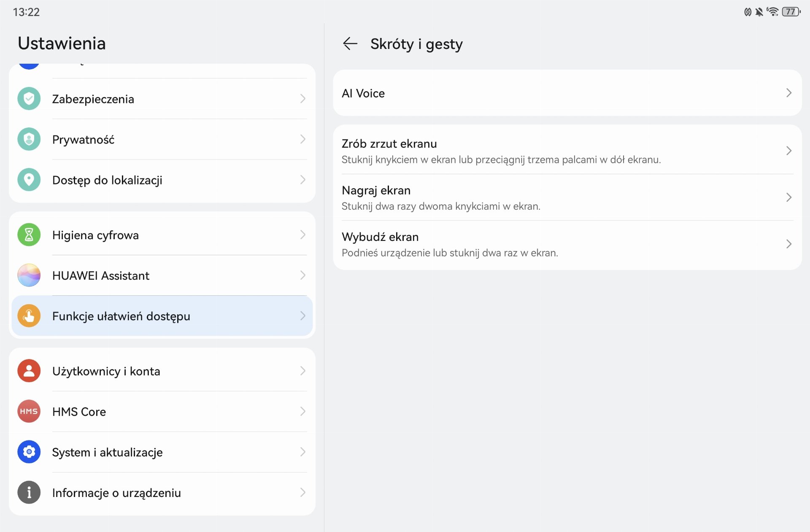Viewport: 810px width, 532px height.
Task: Tap the Dostęp do lokalizacji pin icon
Action: (29, 180)
